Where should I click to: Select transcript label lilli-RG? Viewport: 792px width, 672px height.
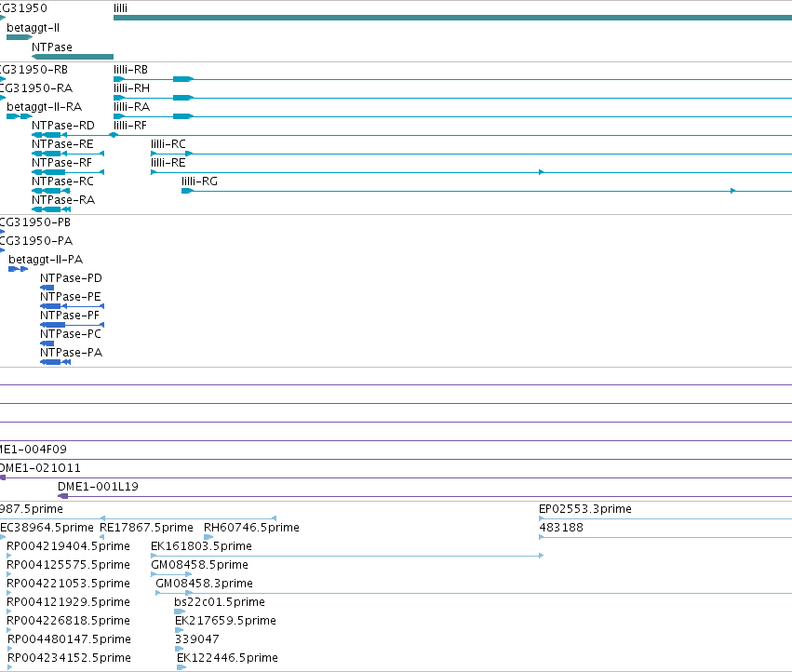click(x=199, y=181)
